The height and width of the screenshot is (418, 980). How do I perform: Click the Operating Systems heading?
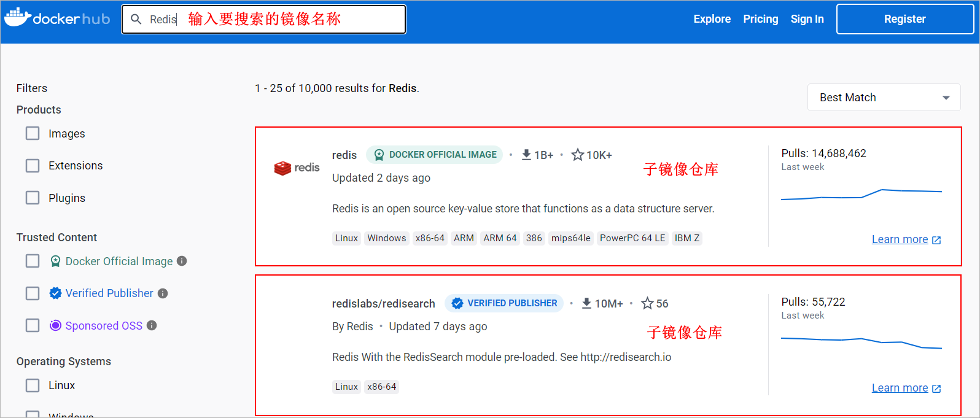64,362
